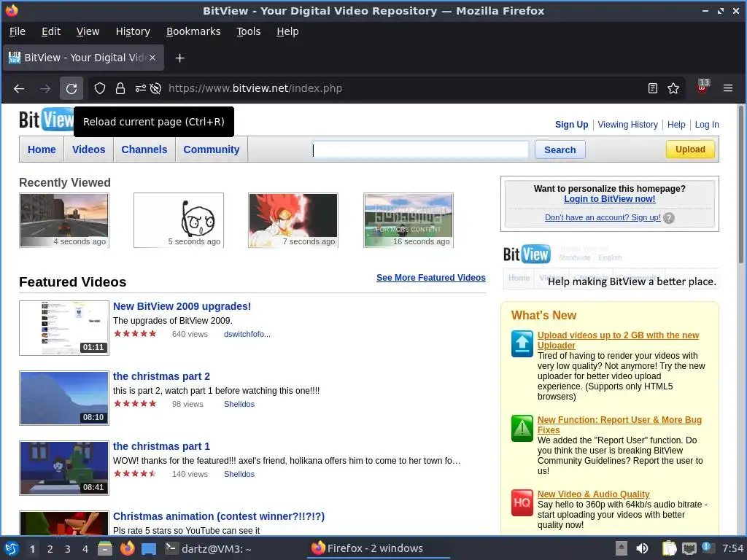Go to the Home tab on BitView

pos(42,149)
